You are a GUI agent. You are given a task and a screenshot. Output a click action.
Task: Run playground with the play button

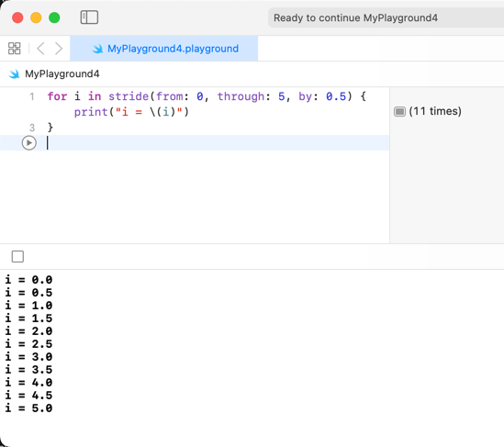[x=29, y=143]
